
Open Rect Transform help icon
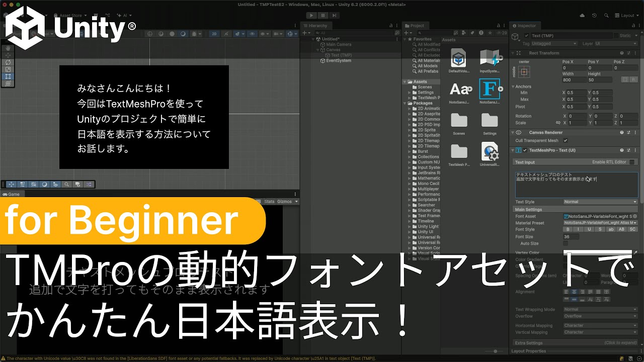[x=622, y=53]
